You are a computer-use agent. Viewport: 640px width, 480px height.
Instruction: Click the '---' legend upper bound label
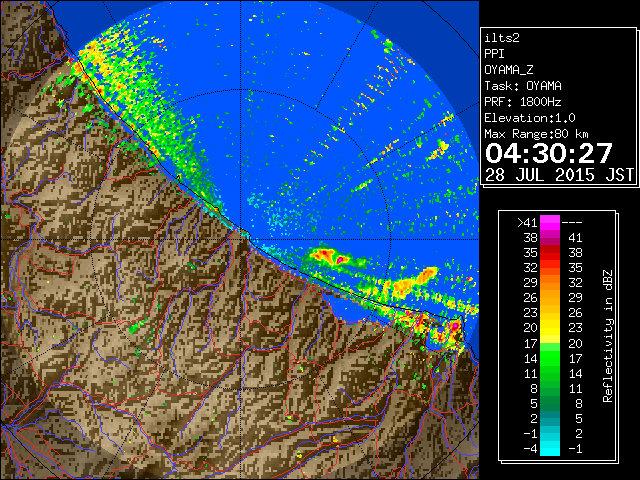coord(572,223)
